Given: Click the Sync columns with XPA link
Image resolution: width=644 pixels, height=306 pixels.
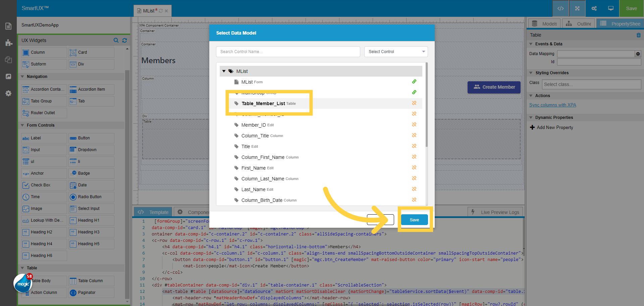Looking at the screenshot, I should coord(552,105).
